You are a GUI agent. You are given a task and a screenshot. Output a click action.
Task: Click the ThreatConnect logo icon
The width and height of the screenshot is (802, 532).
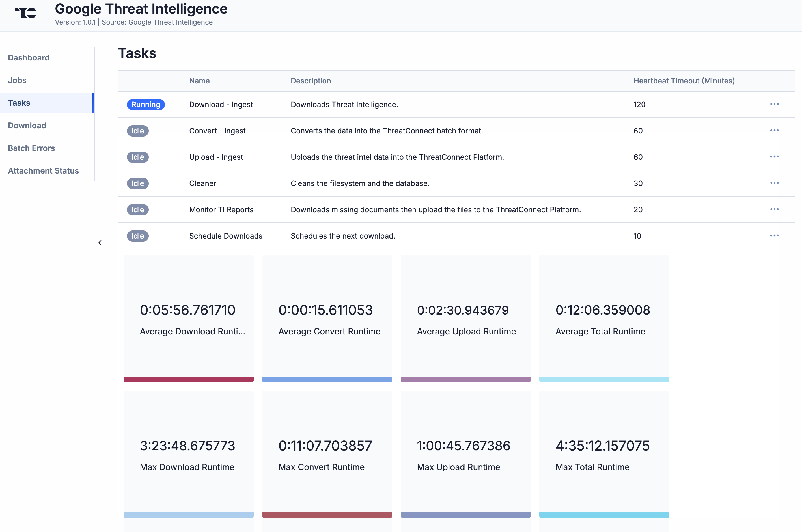coord(25,13)
